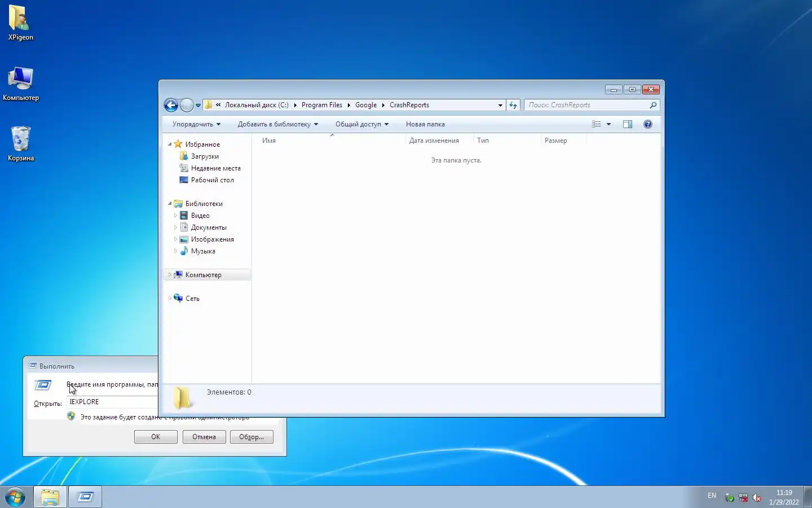Open the XPigeon desktop folder icon

pyautogui.click(x=21, y=23)
